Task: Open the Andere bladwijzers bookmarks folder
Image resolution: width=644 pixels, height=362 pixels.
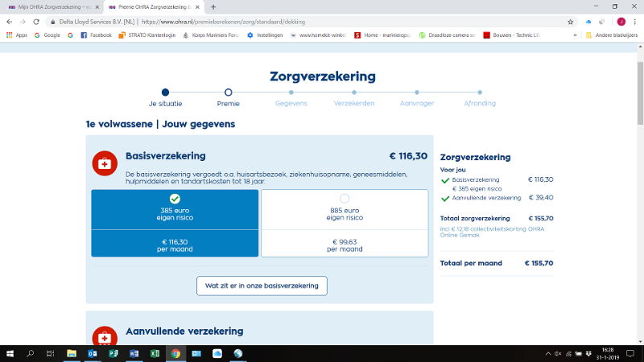Action: pos(613,35)
